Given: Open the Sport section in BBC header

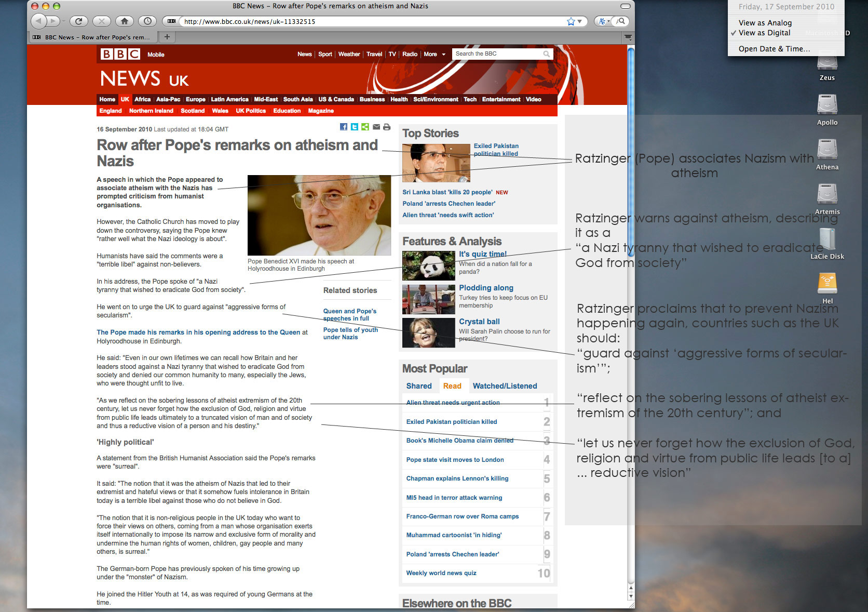Looking at the screenshot, I should point(325,54).
